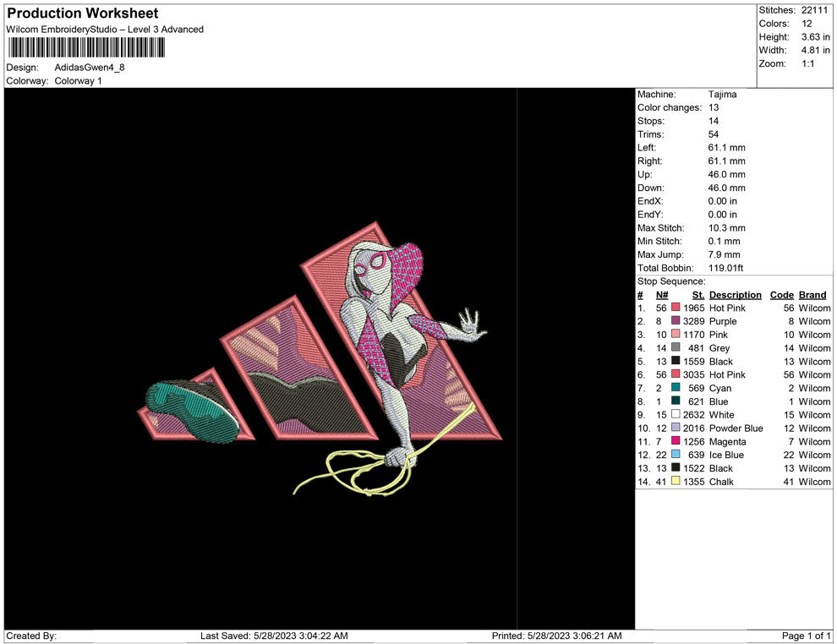Select the Machine value 'Tajima'
The image size is (837, 644).
pos(722,95)
